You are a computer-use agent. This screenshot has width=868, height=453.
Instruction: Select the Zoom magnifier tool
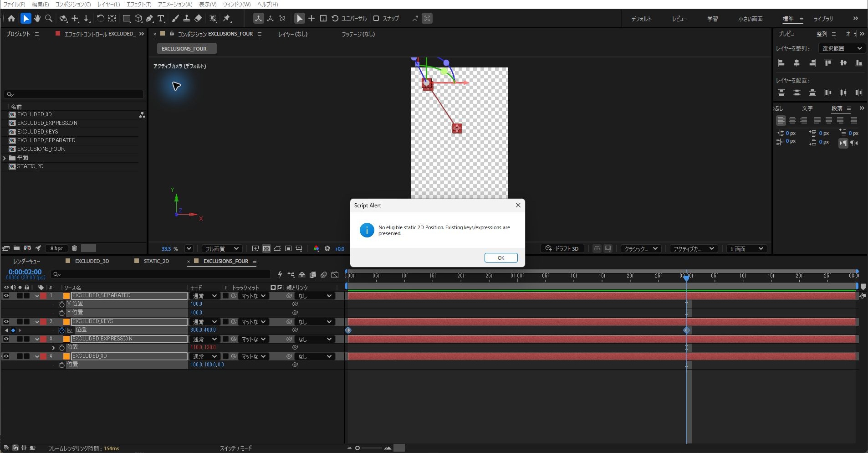click(x=49, y=18)
